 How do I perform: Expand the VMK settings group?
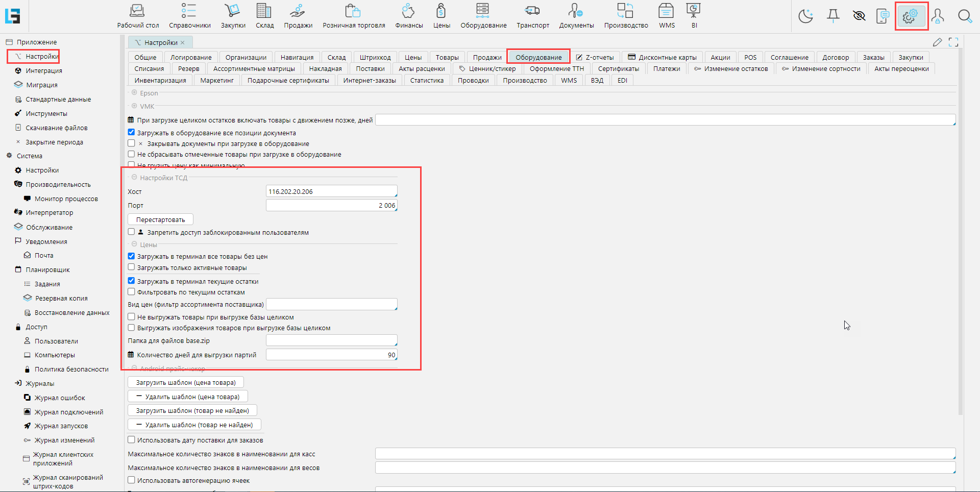coord(134,106)
